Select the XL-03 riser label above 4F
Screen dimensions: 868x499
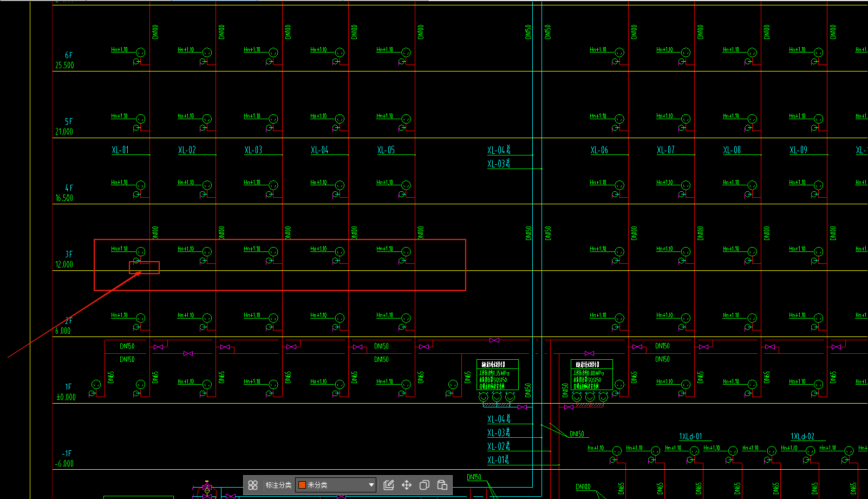pos(253,150)
